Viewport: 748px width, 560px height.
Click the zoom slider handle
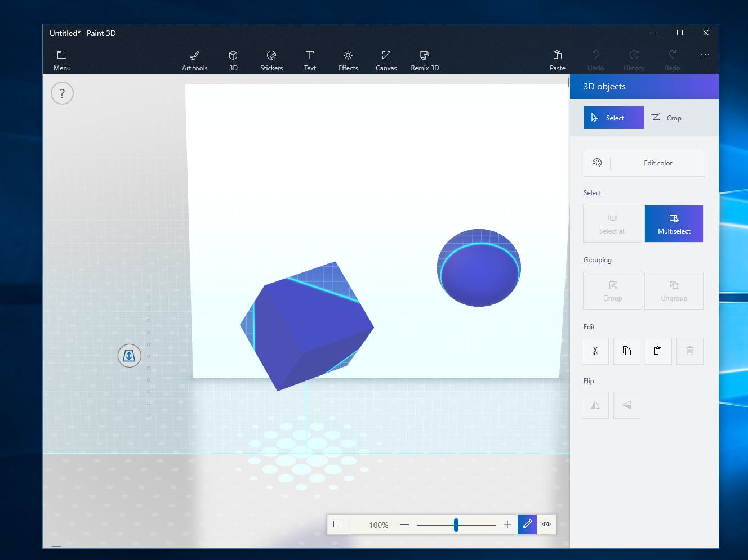[456, 525]
